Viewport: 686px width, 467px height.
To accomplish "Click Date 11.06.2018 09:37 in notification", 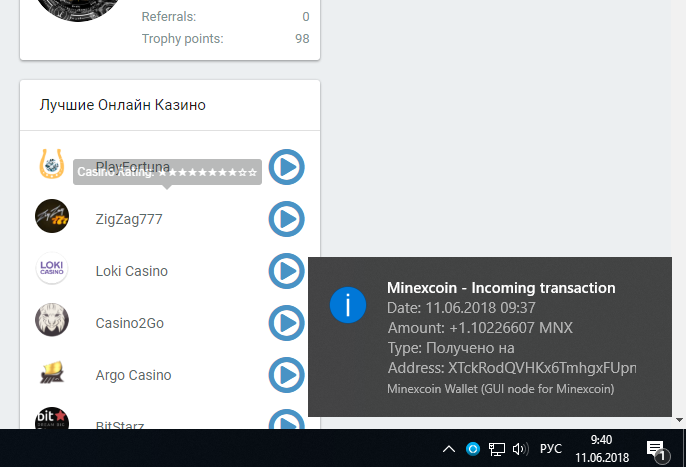I will (461, 308).
